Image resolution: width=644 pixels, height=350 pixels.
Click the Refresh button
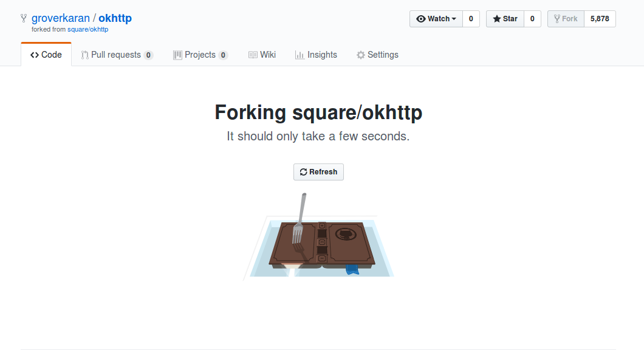(318, 172)
